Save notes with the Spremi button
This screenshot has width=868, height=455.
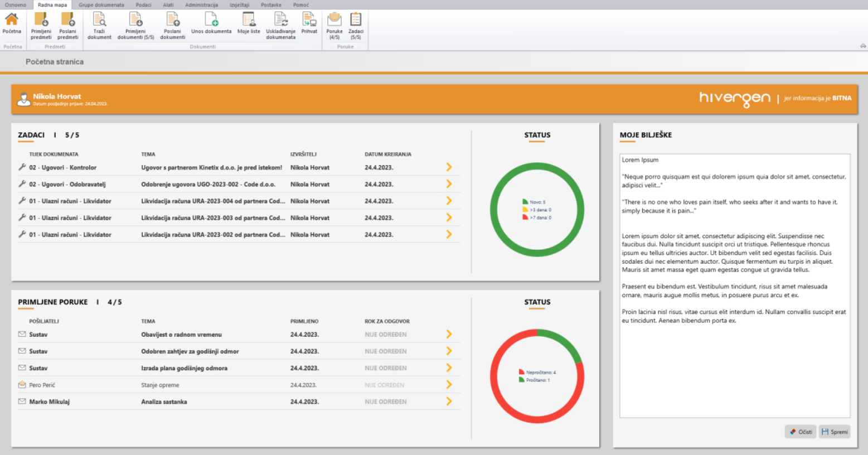tap(835, 432)
